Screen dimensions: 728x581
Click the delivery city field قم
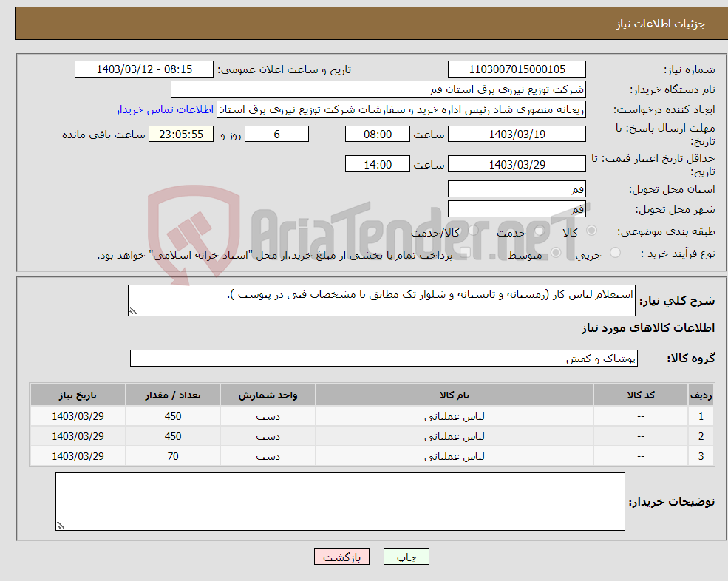click(x=517, y=209)
